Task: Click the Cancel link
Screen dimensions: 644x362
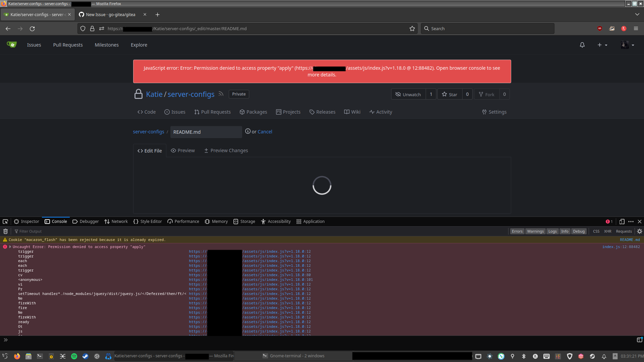Action: click(x=265, y=132)
